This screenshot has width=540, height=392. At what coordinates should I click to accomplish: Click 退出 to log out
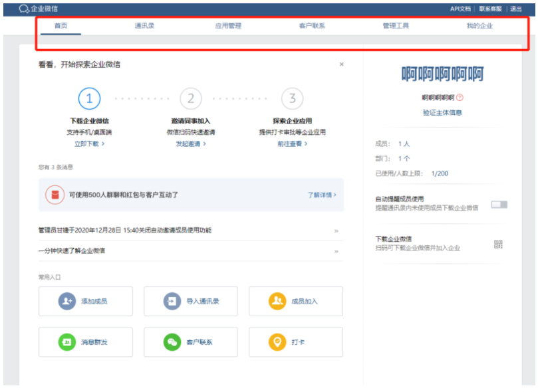point(515,9)
